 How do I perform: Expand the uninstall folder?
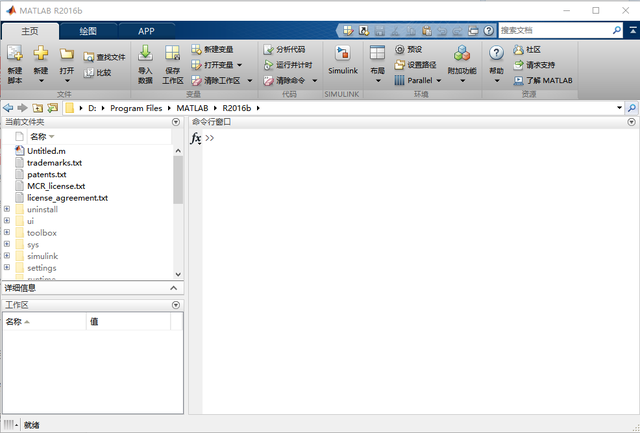coord(7,209)
